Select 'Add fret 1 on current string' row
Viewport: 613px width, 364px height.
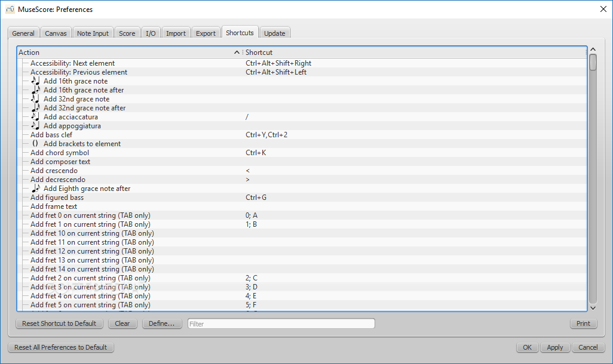302,224
